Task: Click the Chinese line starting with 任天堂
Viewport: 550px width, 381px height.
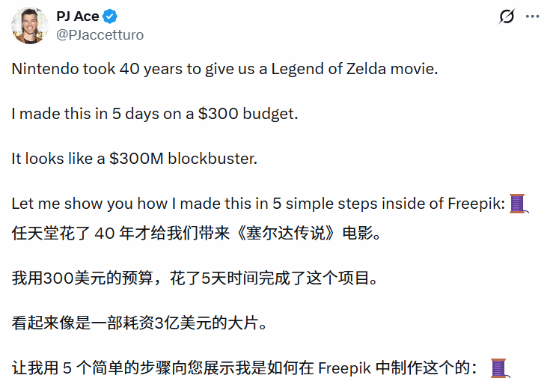Action: point(196,233)
